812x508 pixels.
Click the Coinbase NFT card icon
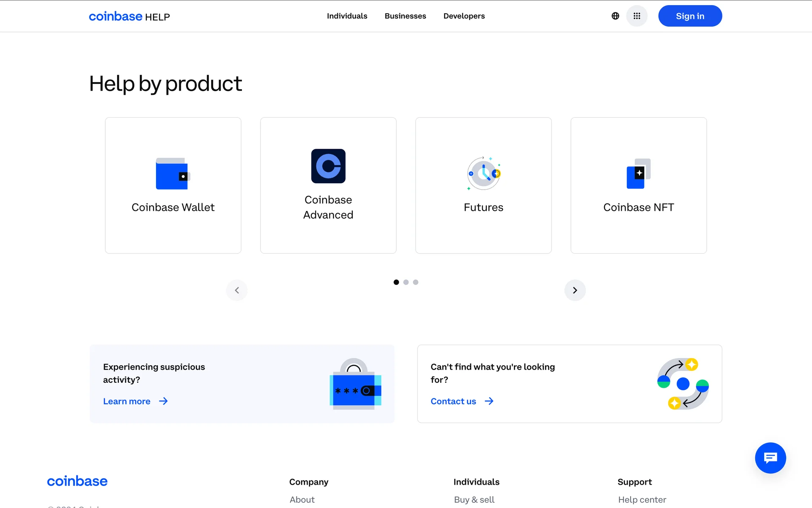tap(638, 174)
